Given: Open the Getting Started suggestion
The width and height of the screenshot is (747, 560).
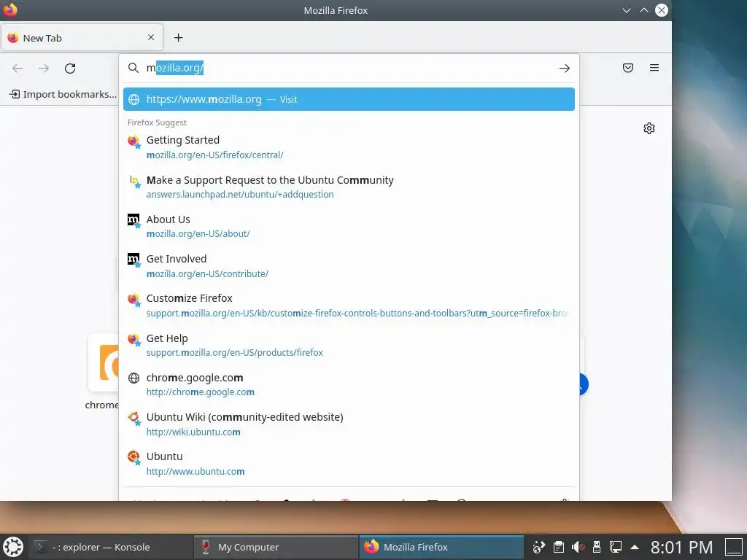Looking at the screenshot, I should [349, 147].
